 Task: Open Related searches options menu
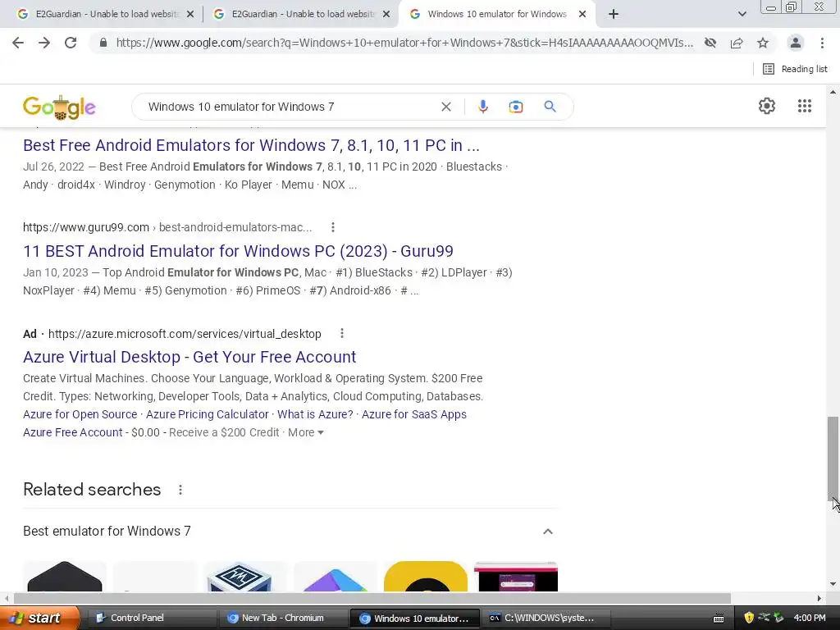(180, 490)
